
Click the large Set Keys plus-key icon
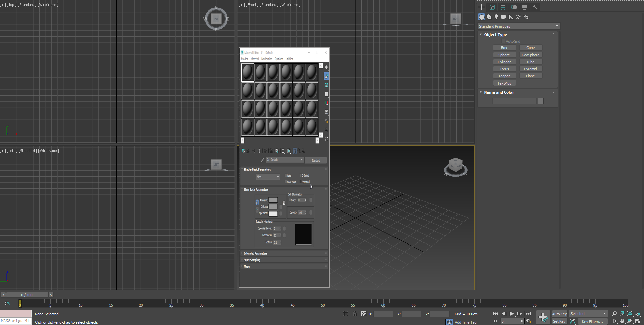coord(543,317)
